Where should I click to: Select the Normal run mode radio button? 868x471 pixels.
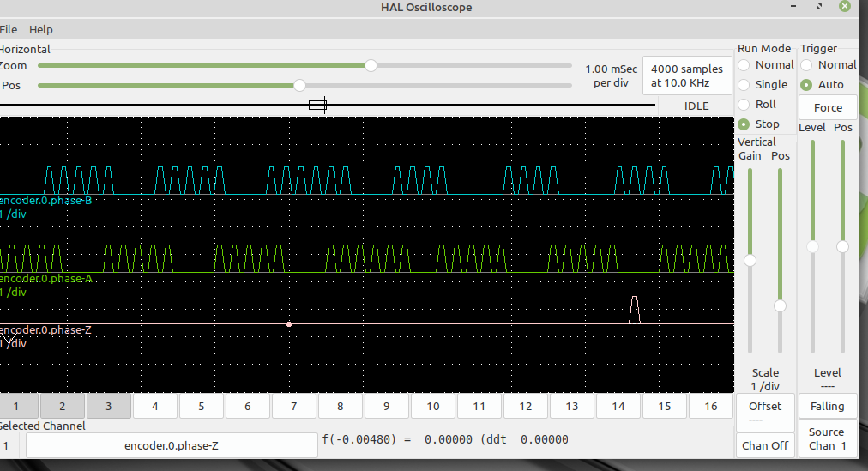tap(744, 65)
